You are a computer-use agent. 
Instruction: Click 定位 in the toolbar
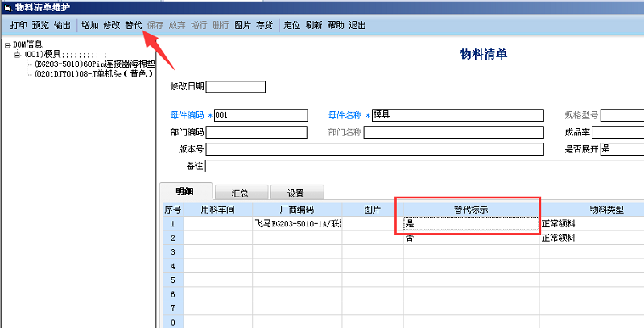[x=292, y=25]
